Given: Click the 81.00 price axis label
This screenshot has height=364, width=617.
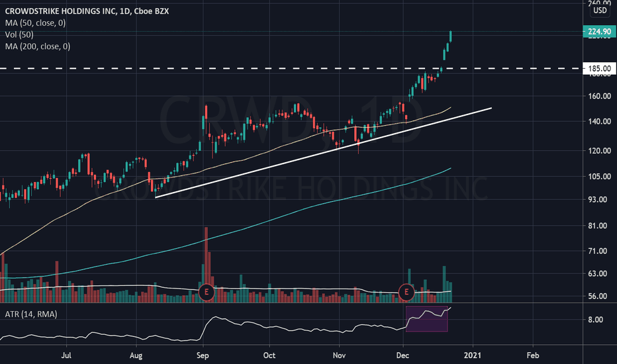Looking at the screenshot, I should coord(598,226).
